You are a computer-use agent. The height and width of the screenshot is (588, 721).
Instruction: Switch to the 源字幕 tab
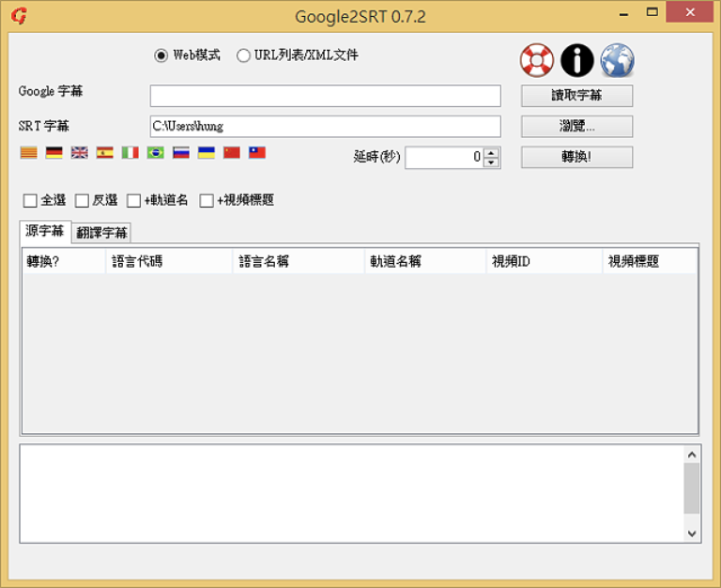[x=45, y=231]
